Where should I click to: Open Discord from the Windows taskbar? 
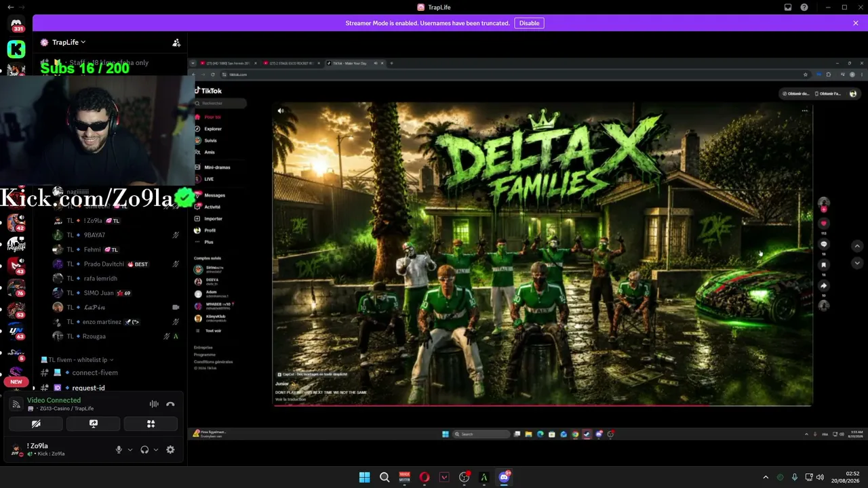[x=504, y=477]
